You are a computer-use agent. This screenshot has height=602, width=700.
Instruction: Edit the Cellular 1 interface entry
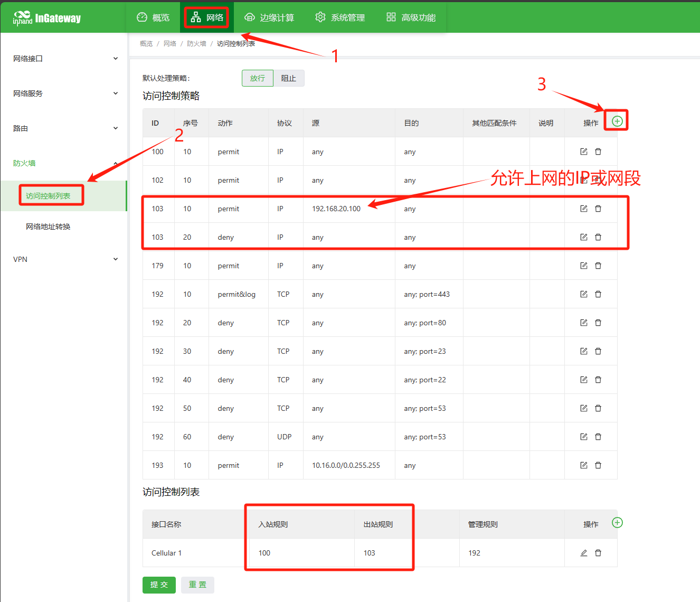(583, 553)
